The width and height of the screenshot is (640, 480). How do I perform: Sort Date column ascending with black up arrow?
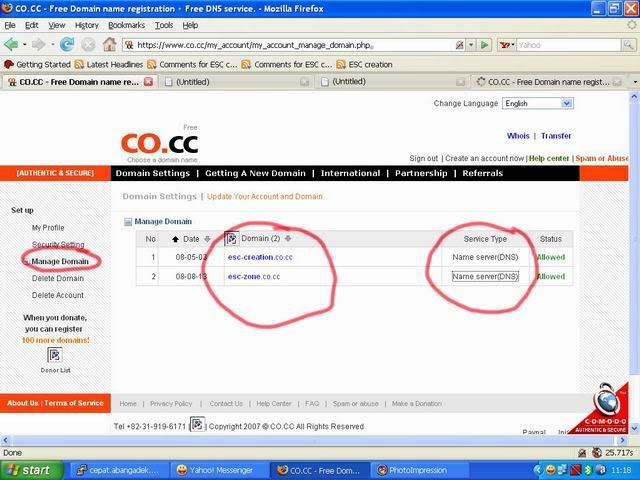pyautogui.click(x=176, y=239)
